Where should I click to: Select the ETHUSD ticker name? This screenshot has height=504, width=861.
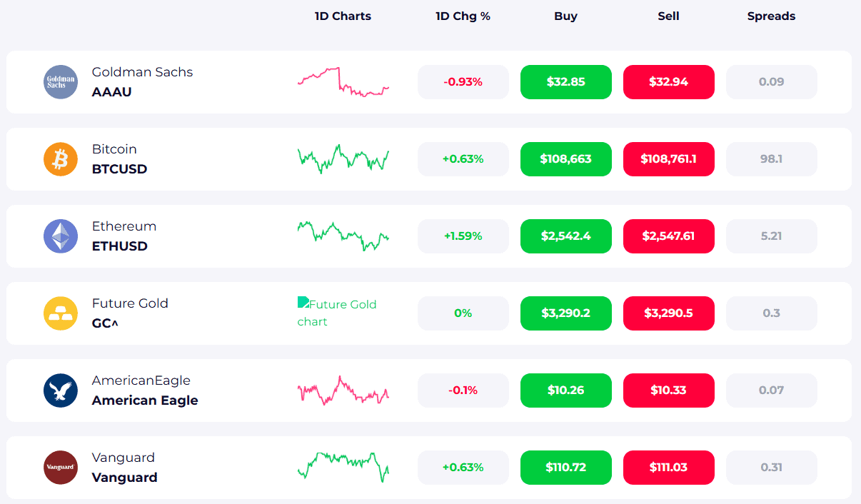120,246
